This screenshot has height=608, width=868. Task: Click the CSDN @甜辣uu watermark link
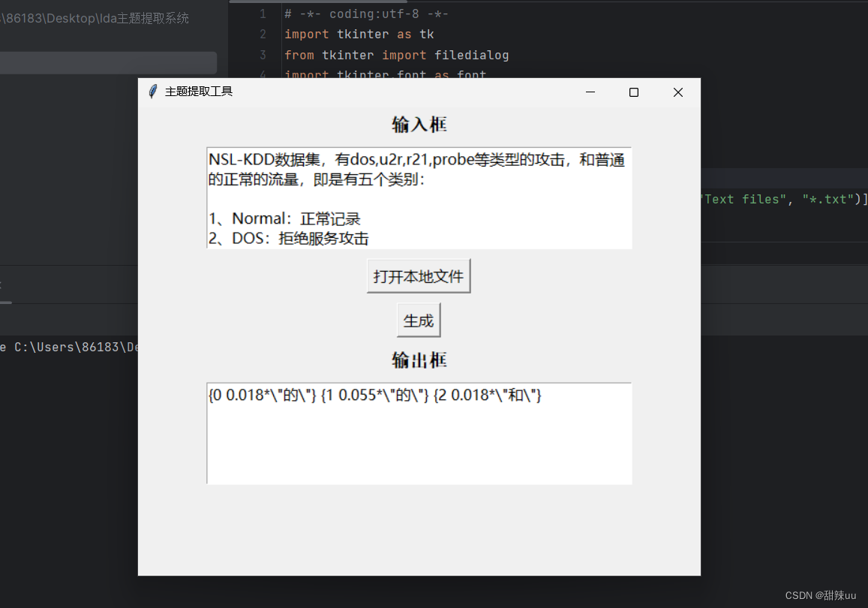[x=821, y=594]
